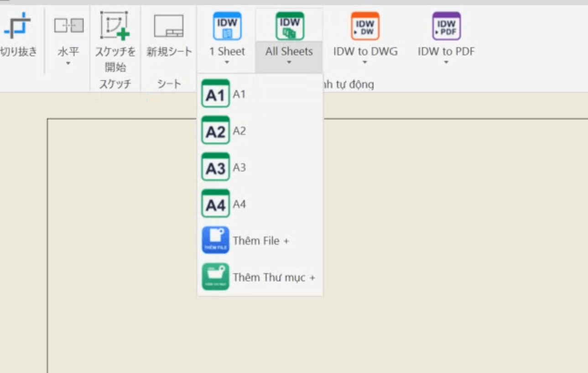Choose the A3 sheet size icon
Screen dimensions: 588x373
pyautogui.click(x=216, y=167)
